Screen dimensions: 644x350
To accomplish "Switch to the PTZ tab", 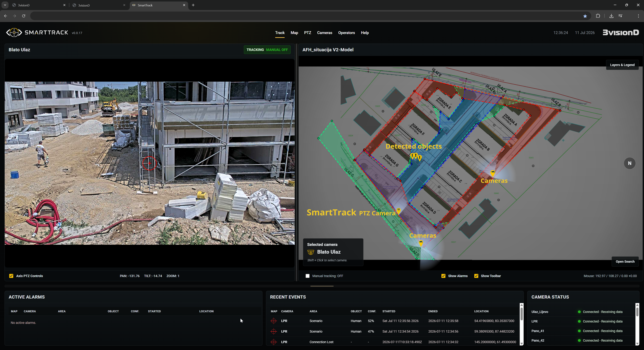I will click(x=308, y=33).
